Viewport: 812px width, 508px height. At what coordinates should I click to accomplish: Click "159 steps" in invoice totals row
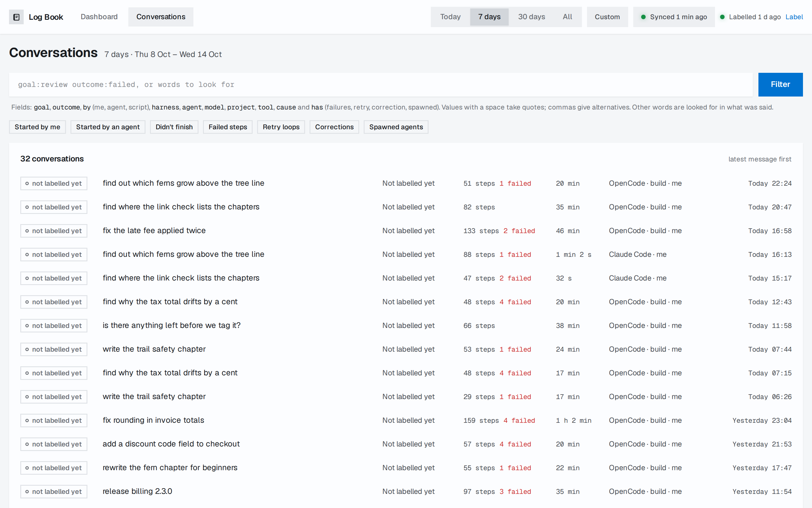point(481,420)
